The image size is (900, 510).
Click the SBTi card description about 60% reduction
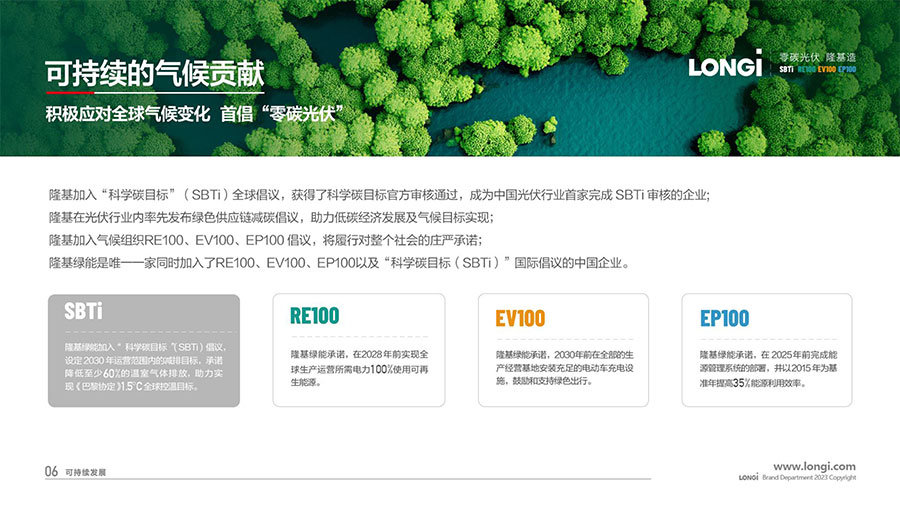click(x=145, y=367)
